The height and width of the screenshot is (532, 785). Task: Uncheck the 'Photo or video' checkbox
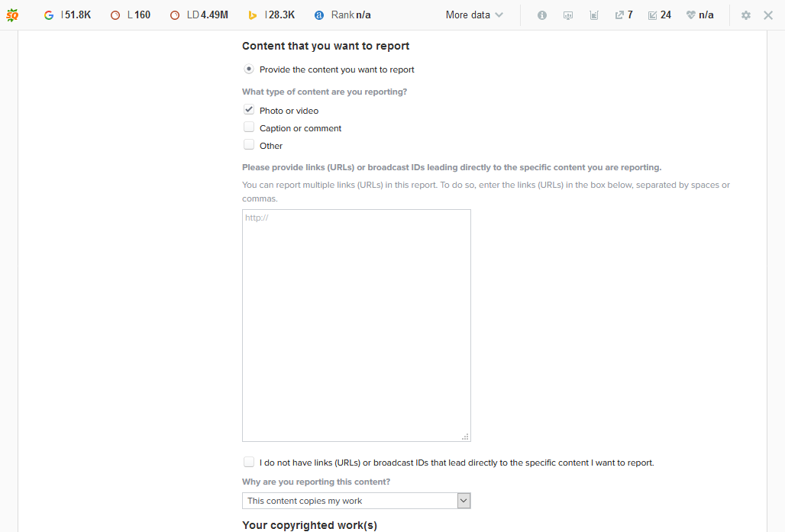coord(249,110)
